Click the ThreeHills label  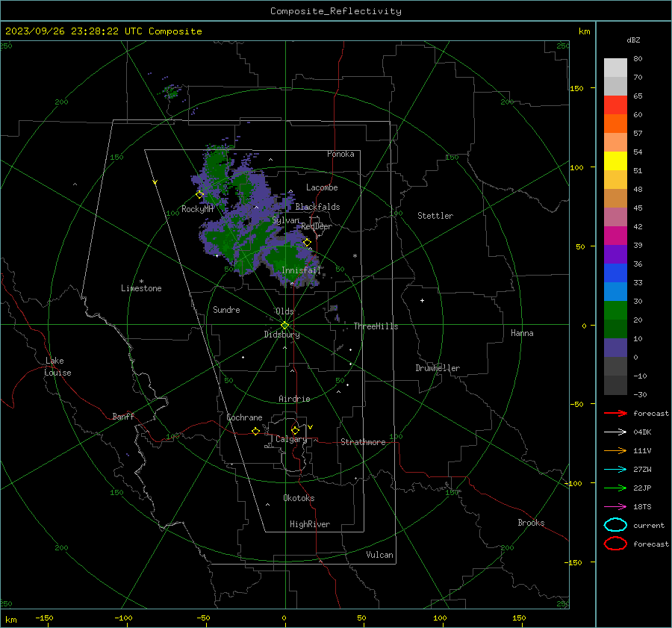pos(376,326)
